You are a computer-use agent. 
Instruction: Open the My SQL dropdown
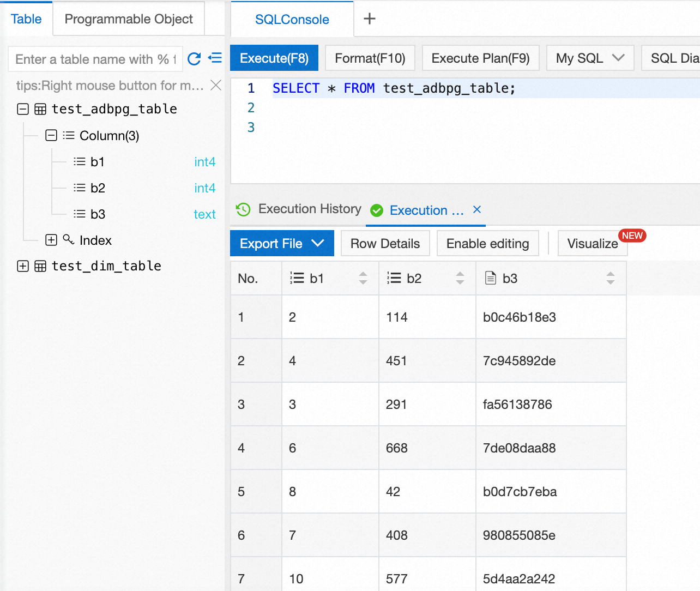click(590, 58)
